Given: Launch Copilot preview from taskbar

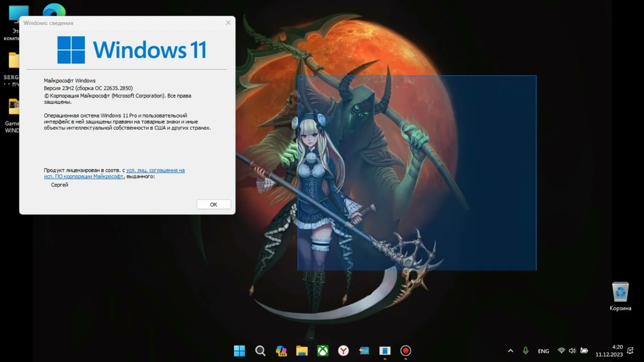Looking at the screenshot, I should [281, 350].
